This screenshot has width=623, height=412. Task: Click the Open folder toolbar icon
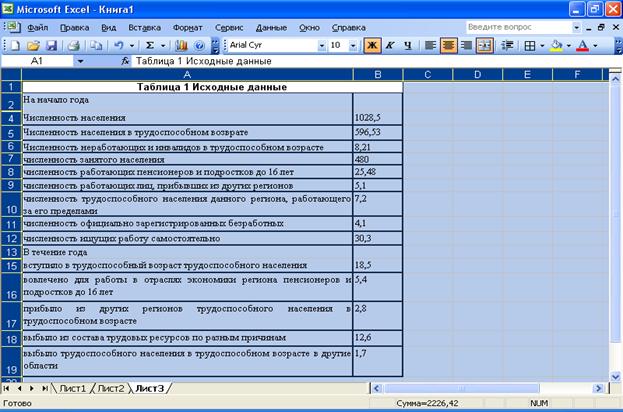click(x=33, y=46)
